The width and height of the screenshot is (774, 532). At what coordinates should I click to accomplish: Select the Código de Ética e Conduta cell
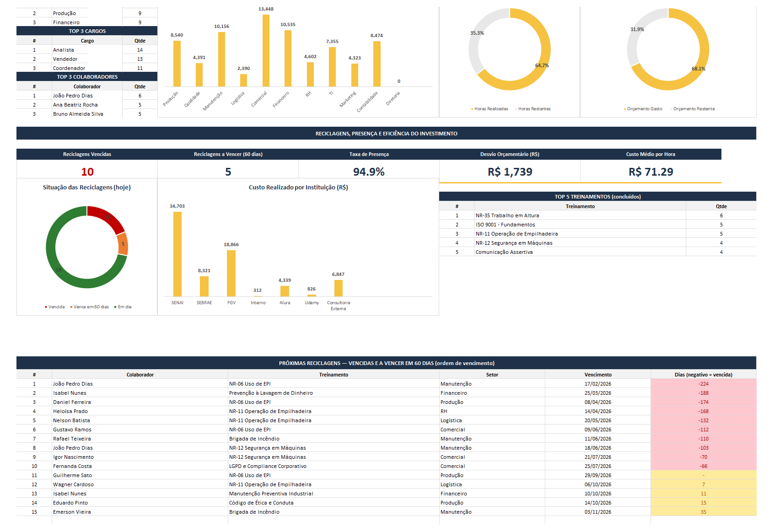point(333,503)
